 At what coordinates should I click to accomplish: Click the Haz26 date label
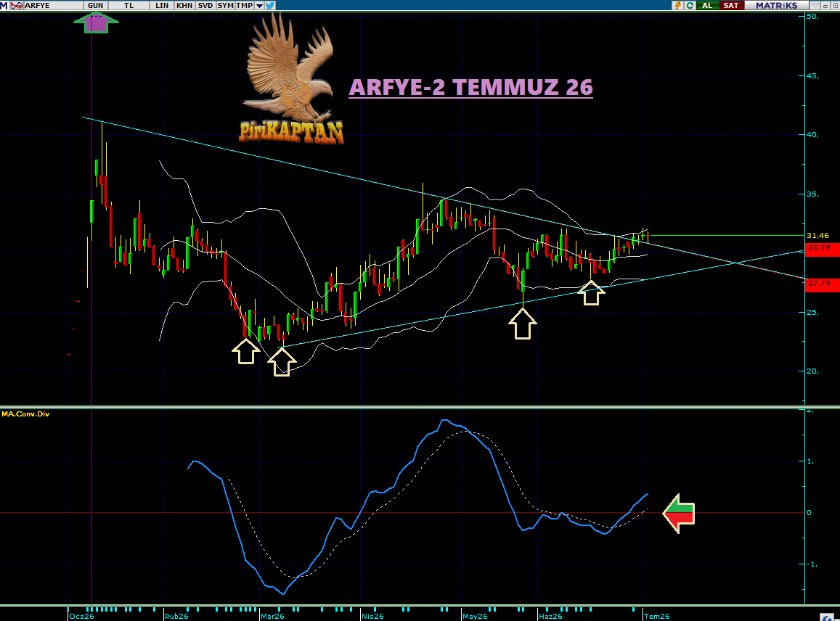coord(551,616)
